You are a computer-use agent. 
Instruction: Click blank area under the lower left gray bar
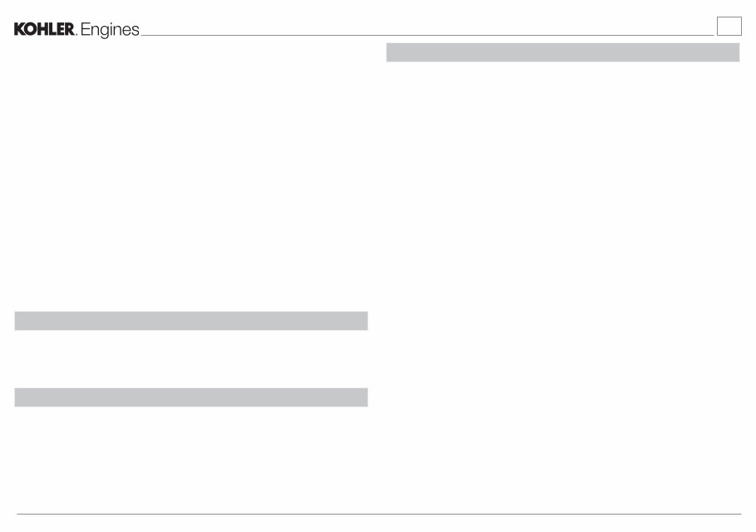pyautogui.click(x=191, y=458)
